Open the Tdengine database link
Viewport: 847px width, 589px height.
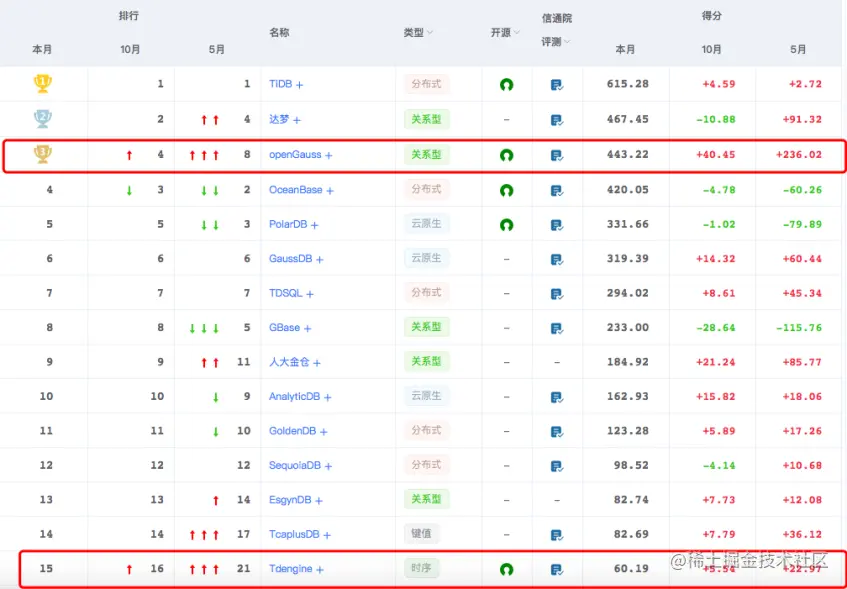pos(291,568)
